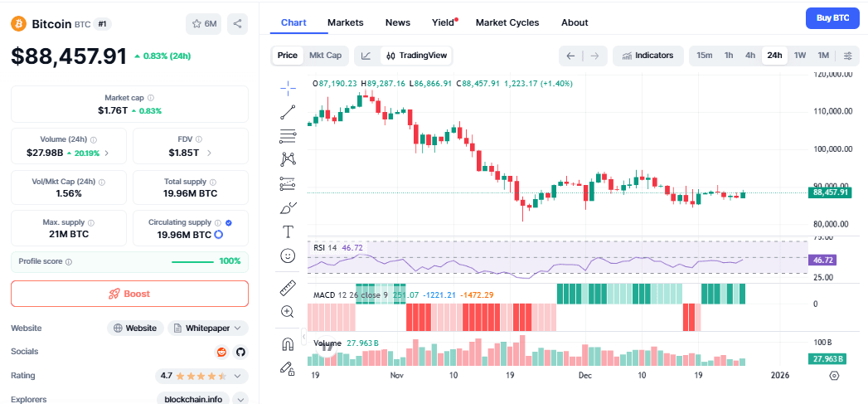The height and width of the screenshot is (404, 868).
Task: Open the emoji sticker tool
Action: click(x=288, y=256)
